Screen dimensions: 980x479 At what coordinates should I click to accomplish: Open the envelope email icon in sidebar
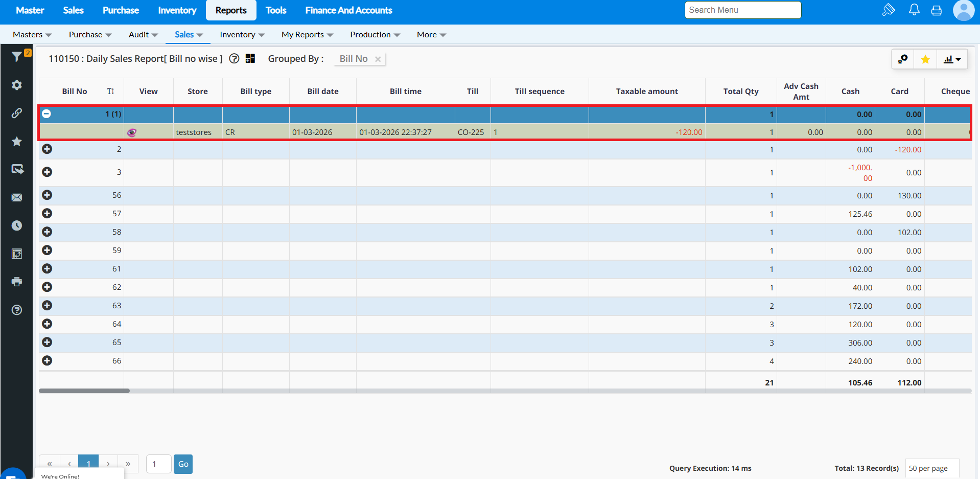point(17,197)
